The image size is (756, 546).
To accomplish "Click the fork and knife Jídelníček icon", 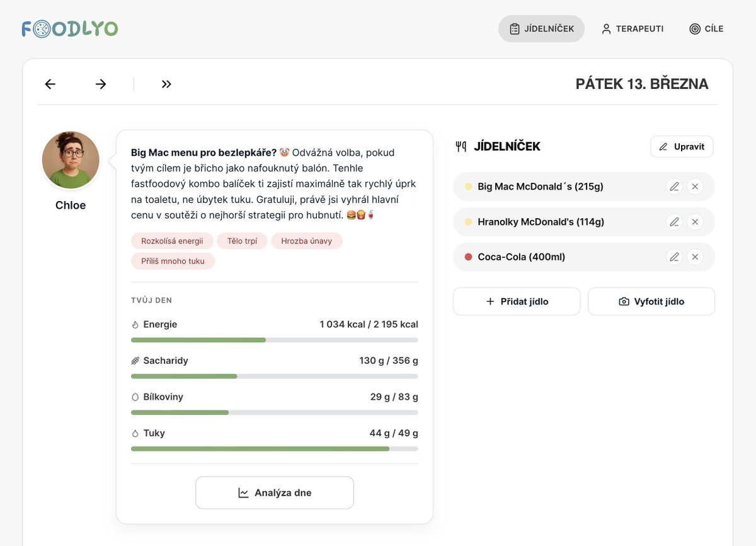I will (461, 146).
